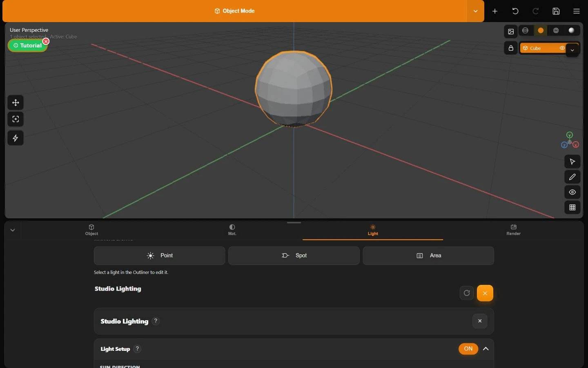Collapse the Light Setup section
The image size is (588, 368).
pos(486,349)
